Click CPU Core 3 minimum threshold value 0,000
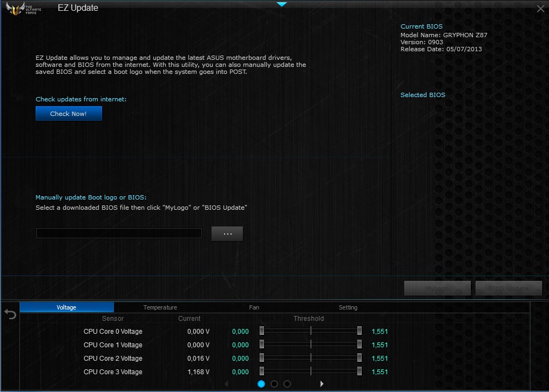 point(240,372)
